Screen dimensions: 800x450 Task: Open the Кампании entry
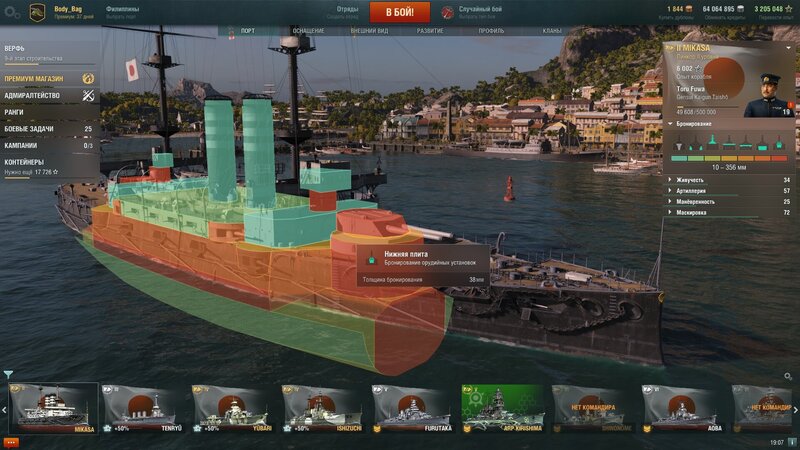pyautogui.click(x=49, y=145)
